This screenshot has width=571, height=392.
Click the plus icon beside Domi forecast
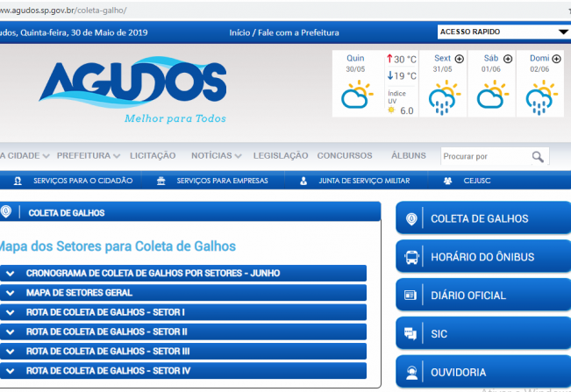point(557,59)
